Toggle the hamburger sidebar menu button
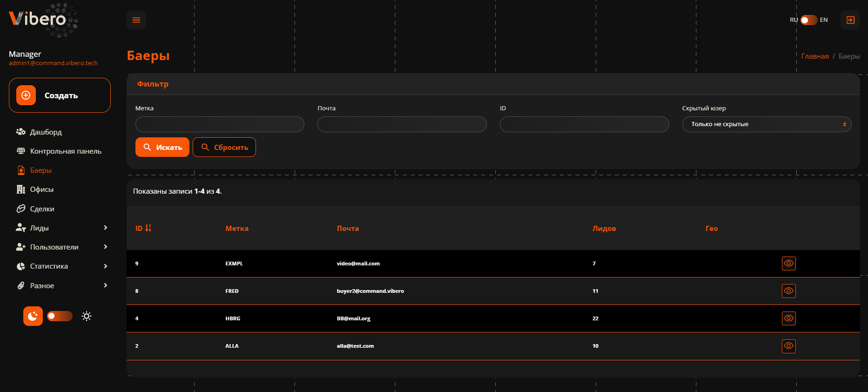This screenshot has width=868, height=392. tap(136, 20)
